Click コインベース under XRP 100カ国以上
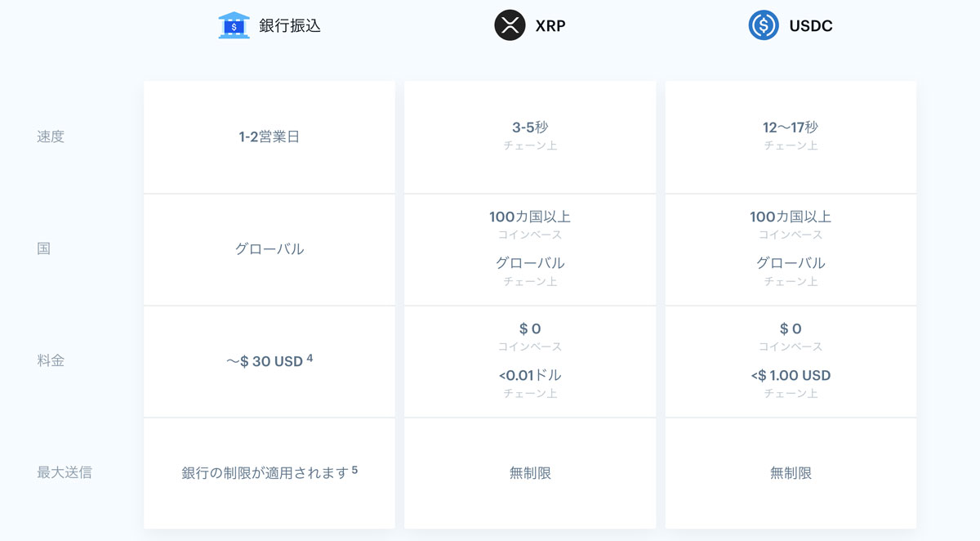The height and width of the screenshot is (541, 980). pyautogui.click(x=530, y=235)
